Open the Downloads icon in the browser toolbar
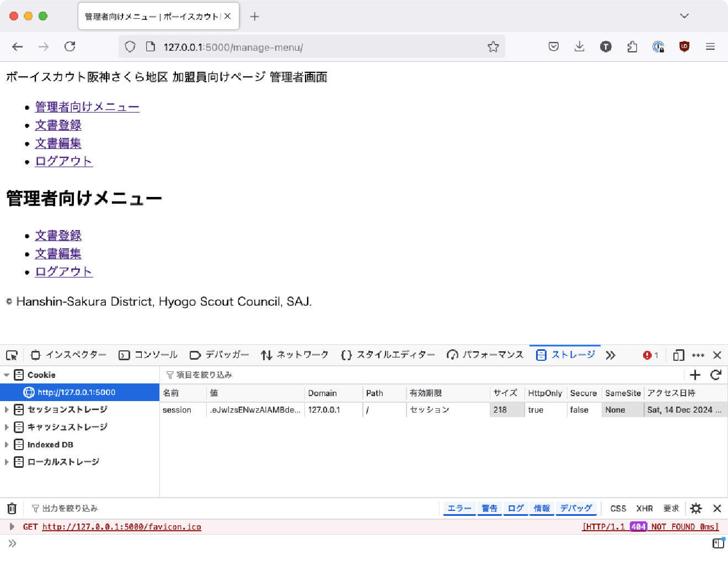 click(579, 46)
